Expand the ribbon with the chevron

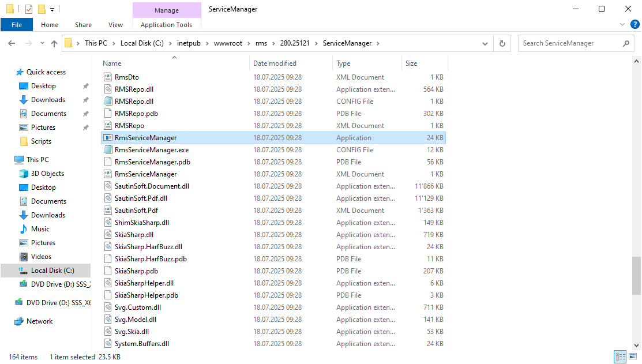(x=622, y=25)
